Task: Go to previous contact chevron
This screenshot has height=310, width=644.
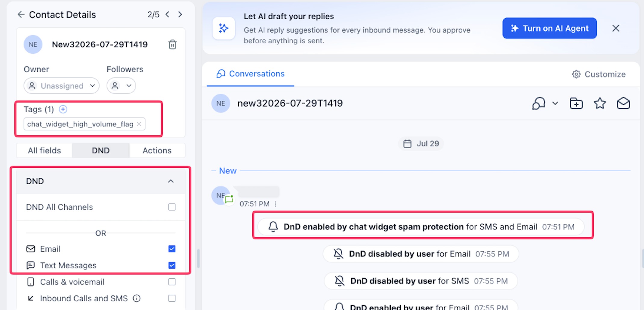Action: (168, 14)
